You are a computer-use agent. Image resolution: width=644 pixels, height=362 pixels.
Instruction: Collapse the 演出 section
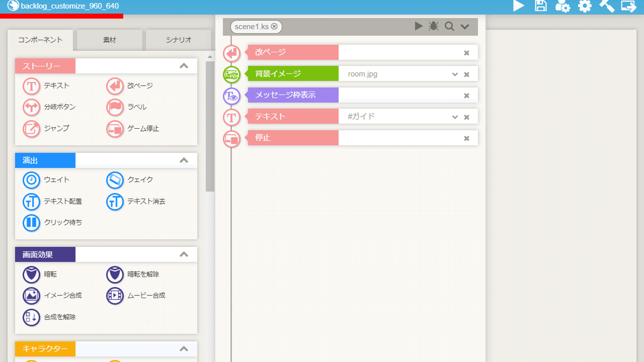click(x=184, y=160)
